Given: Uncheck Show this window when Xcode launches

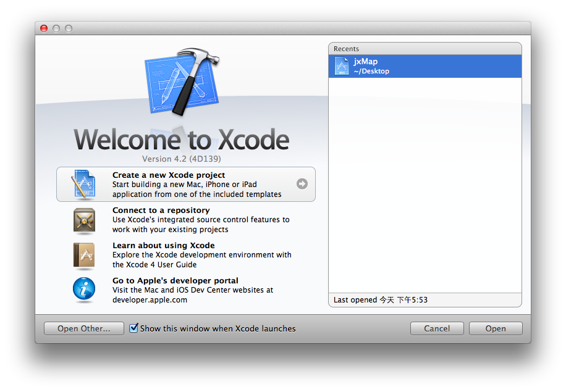Looking at the screenshot, I should [x=134, y=328].
